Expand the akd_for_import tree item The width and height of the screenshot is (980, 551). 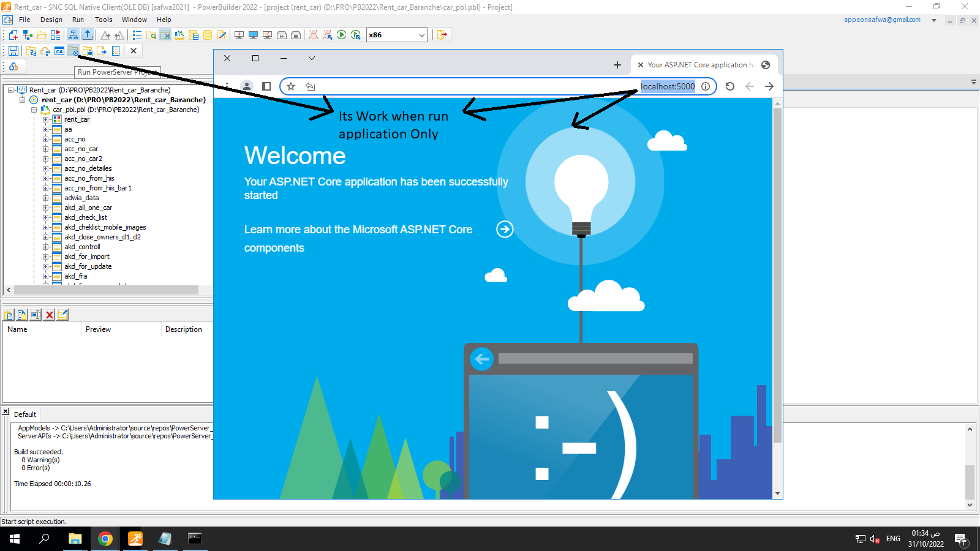point(46,257)
